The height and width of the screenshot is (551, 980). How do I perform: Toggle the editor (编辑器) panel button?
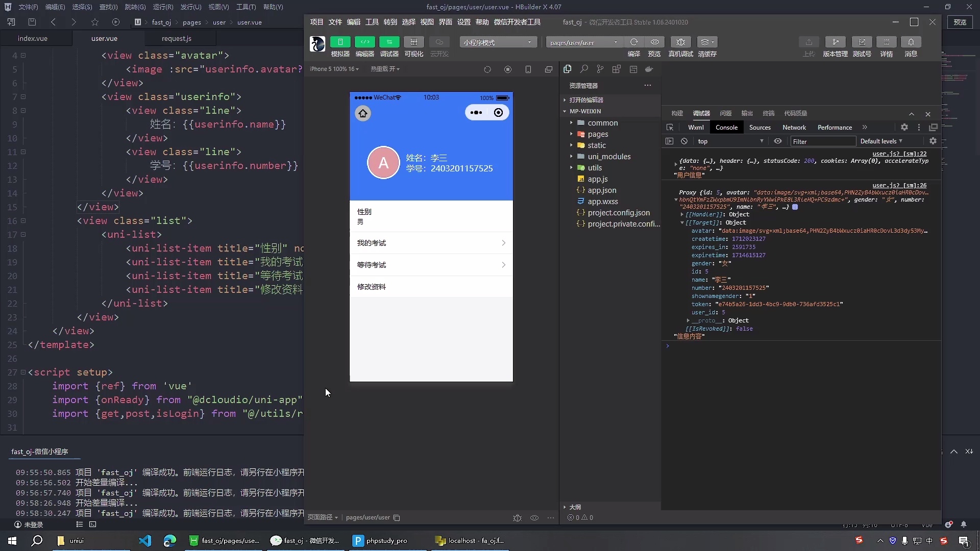pyautogui.click(x=364, y=42)
